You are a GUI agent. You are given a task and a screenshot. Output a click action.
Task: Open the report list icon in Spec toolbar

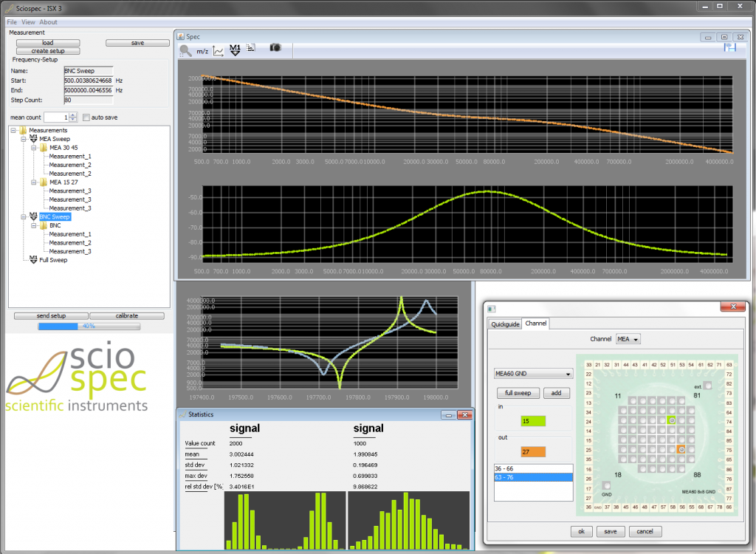pyautogui.click(x=250, y=49)
